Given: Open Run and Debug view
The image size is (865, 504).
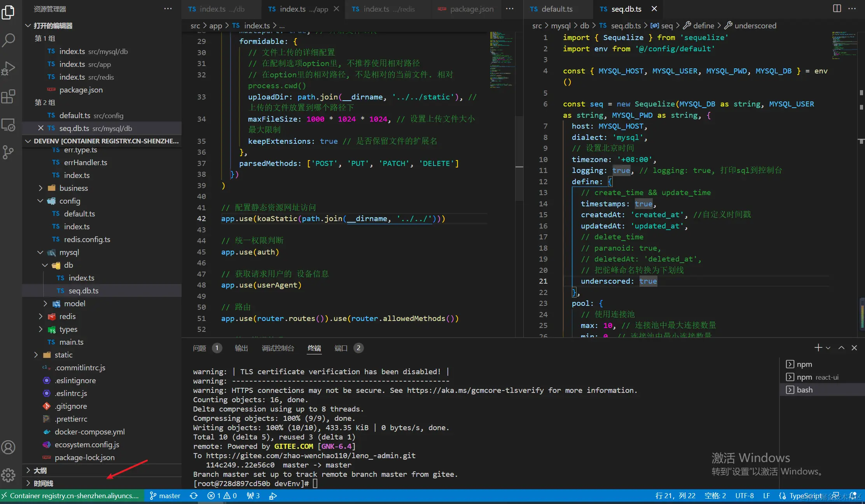Looking at the screenshot, I should pos(9,68).
